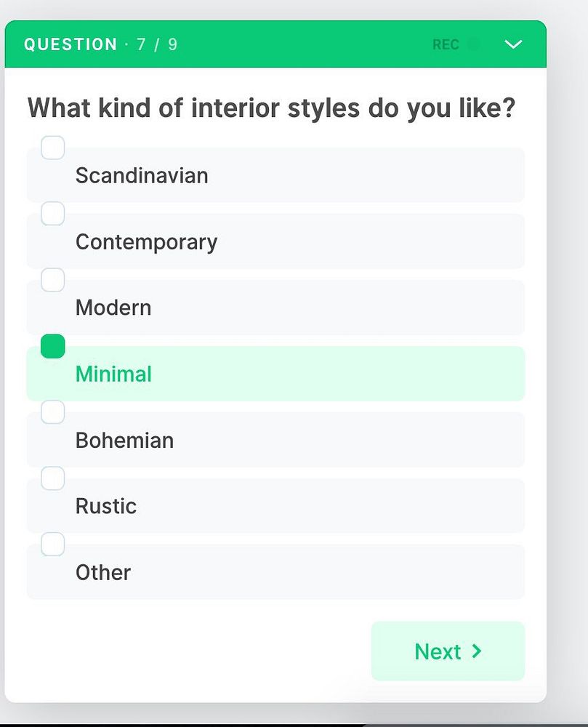Select the Other option label
588x727 pixels.
103,573
